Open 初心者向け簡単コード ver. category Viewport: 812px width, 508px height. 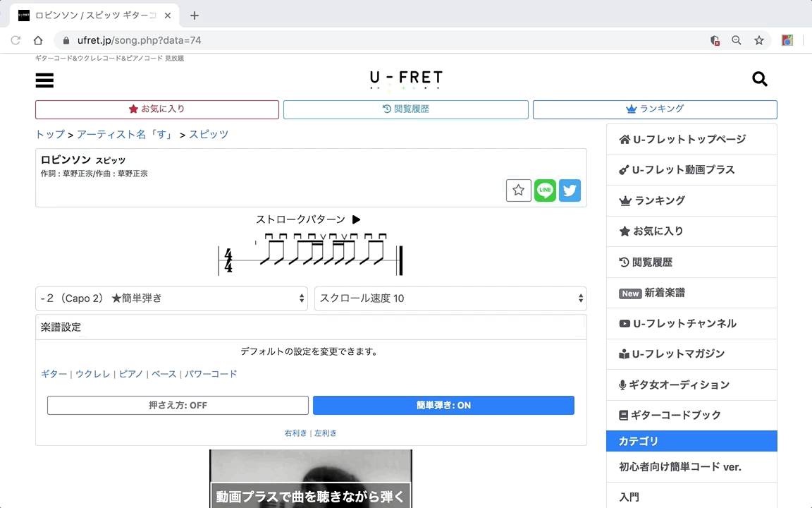(691, 467)
